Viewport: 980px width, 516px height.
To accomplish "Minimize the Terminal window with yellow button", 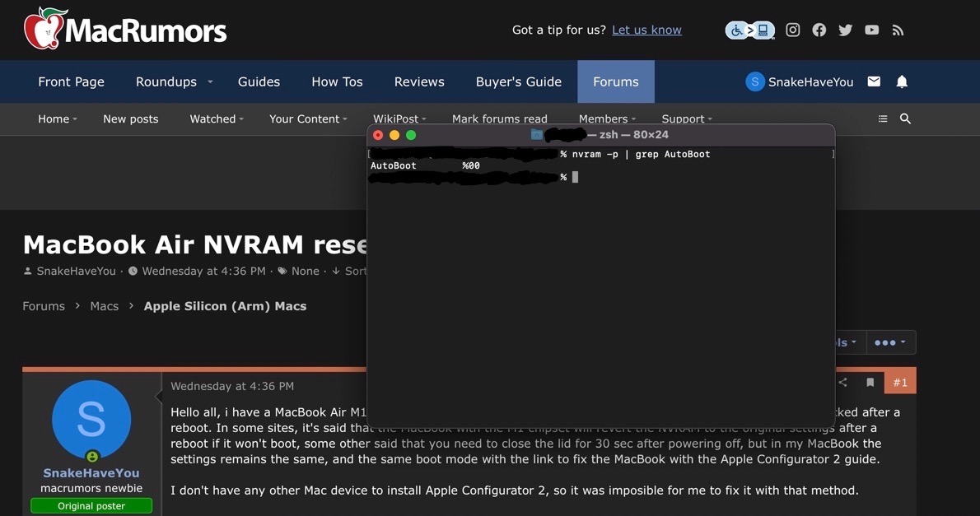I will pyautogui.click(x=394, y=135).
